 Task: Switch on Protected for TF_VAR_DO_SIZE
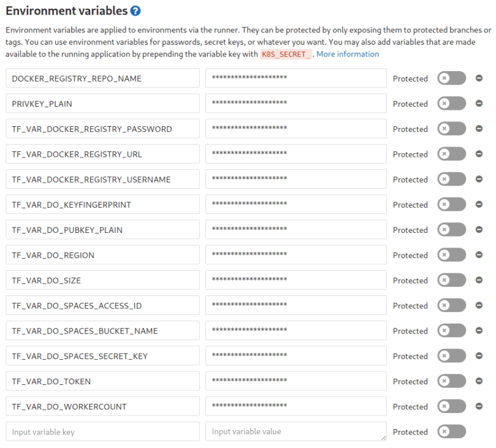[x=451, y=280]
